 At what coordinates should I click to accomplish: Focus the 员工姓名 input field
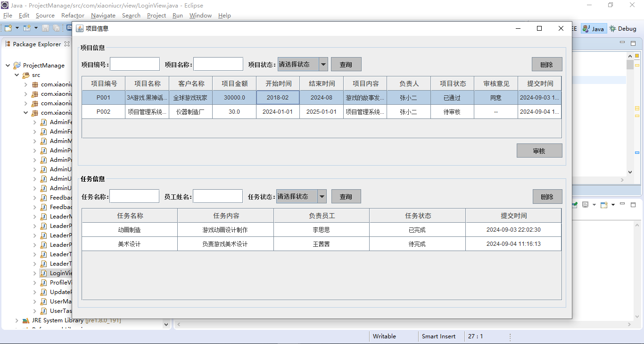click(218, 196)
